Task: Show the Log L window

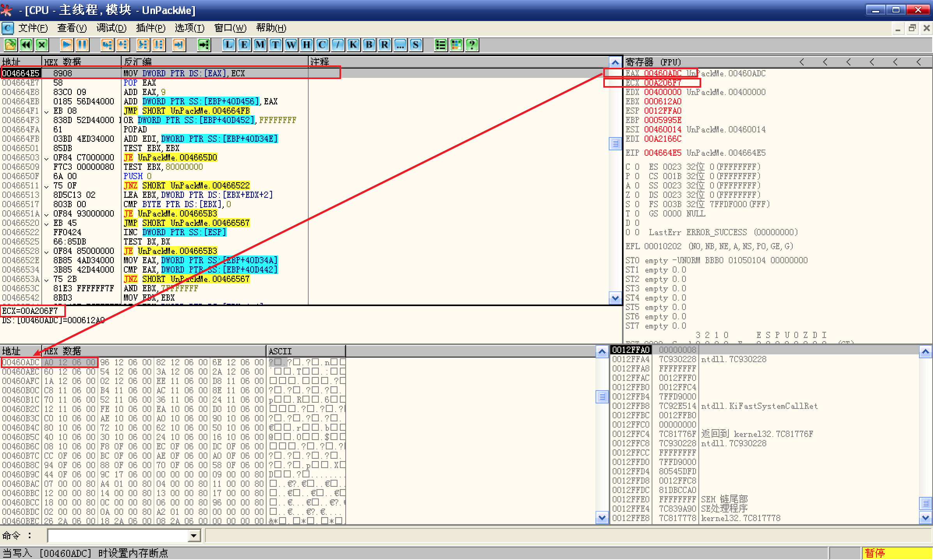Action: (229, 45)
